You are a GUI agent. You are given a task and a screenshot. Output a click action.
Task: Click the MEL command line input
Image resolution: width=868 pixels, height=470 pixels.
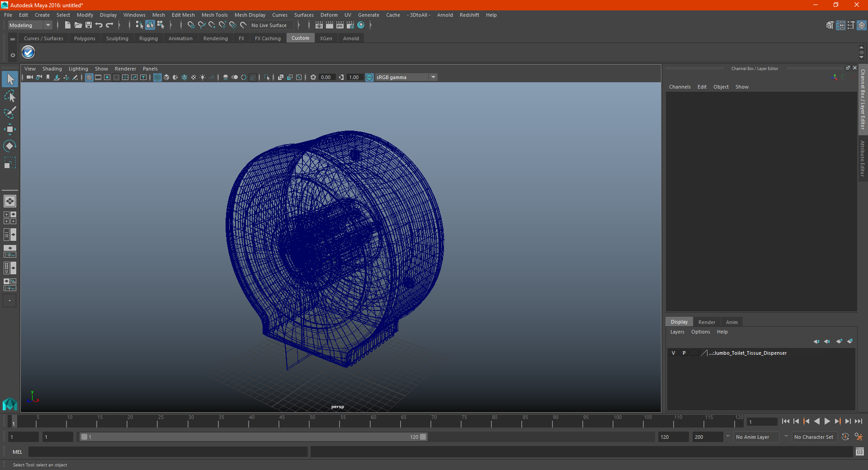[168, 451]
